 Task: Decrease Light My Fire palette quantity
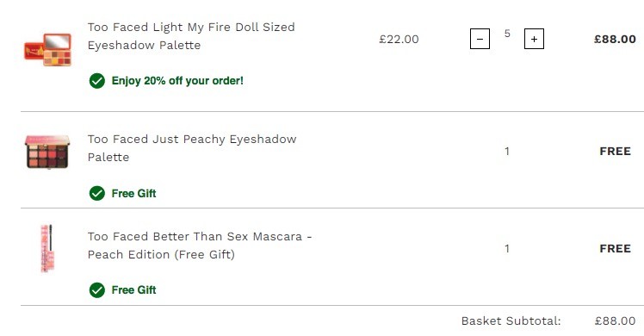(x=480, y=39)
